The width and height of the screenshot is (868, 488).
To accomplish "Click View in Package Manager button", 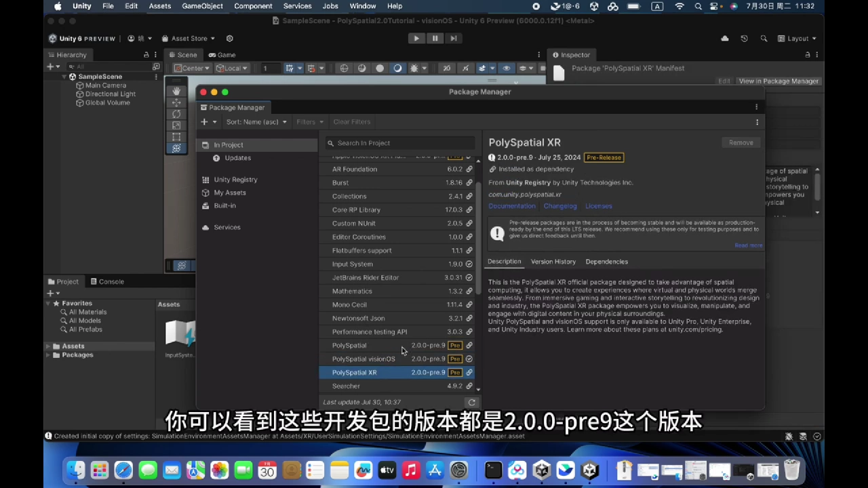I will point(778,81).
